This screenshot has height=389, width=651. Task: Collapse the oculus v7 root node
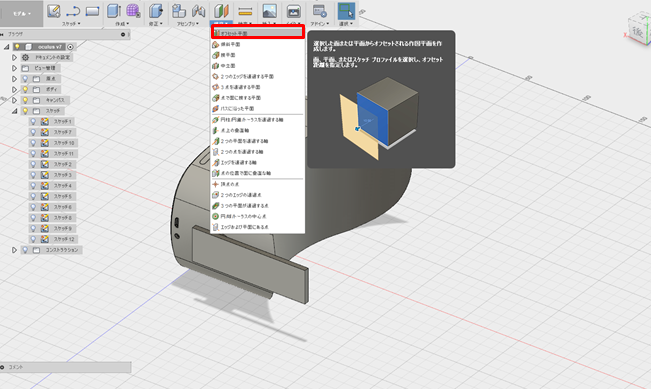[x=6, y=47]
